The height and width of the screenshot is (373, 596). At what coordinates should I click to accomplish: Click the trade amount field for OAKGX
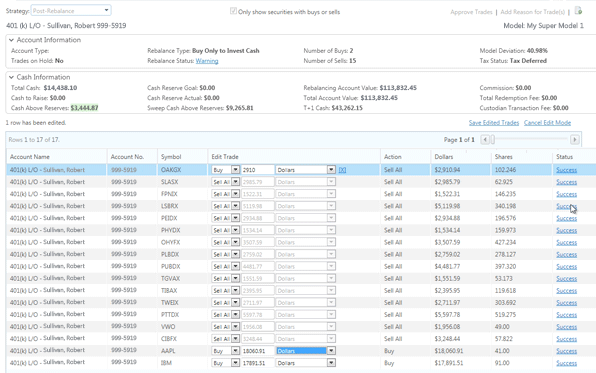tap(257, 170)
